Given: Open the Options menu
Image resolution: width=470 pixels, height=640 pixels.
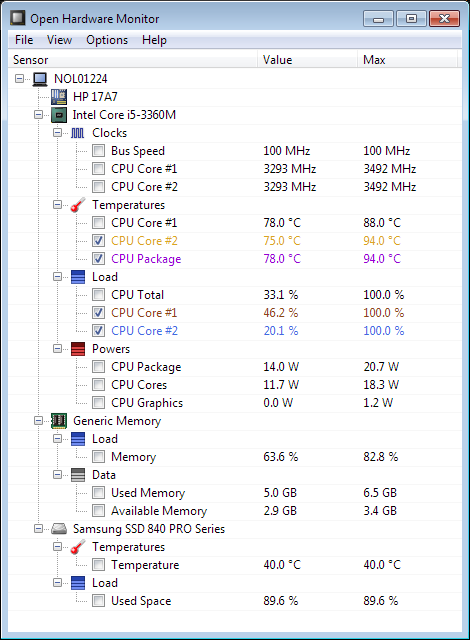Looking at the screenshot, I should 107,40.
